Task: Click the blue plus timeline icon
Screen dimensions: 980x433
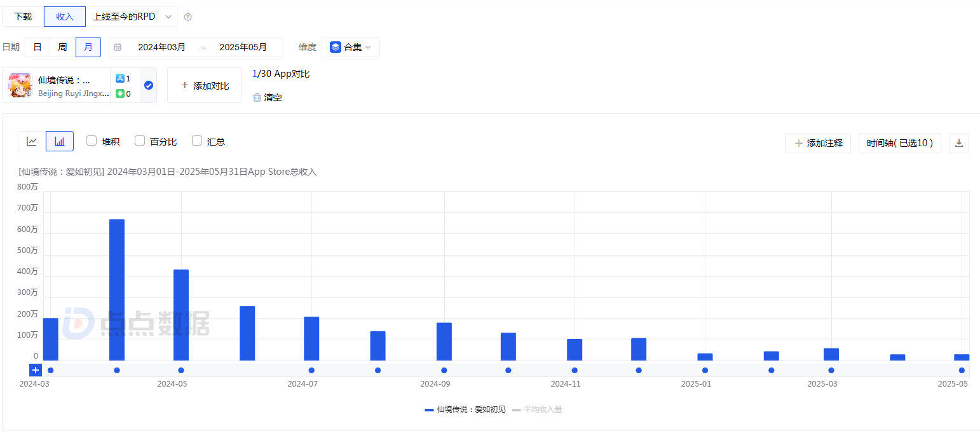Action: (36, 370)
